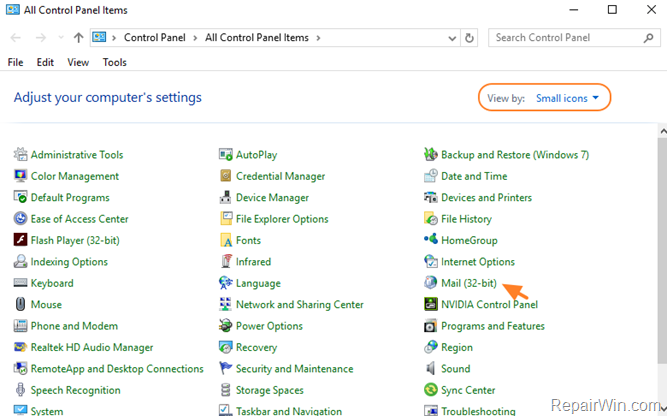Viewport: 667px width, 416px height.
Task: Click the Sync Center green icon
Action: point(431,389)
